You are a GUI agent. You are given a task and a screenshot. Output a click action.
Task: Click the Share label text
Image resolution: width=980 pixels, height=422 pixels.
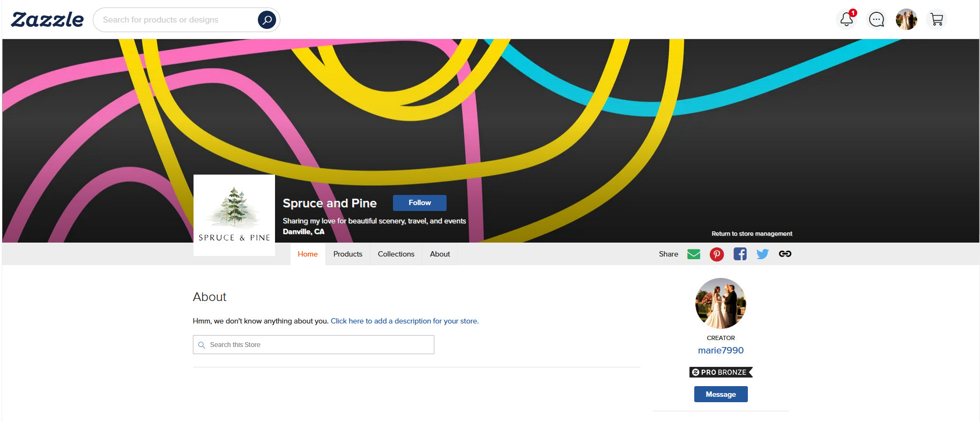coord(669,254)
